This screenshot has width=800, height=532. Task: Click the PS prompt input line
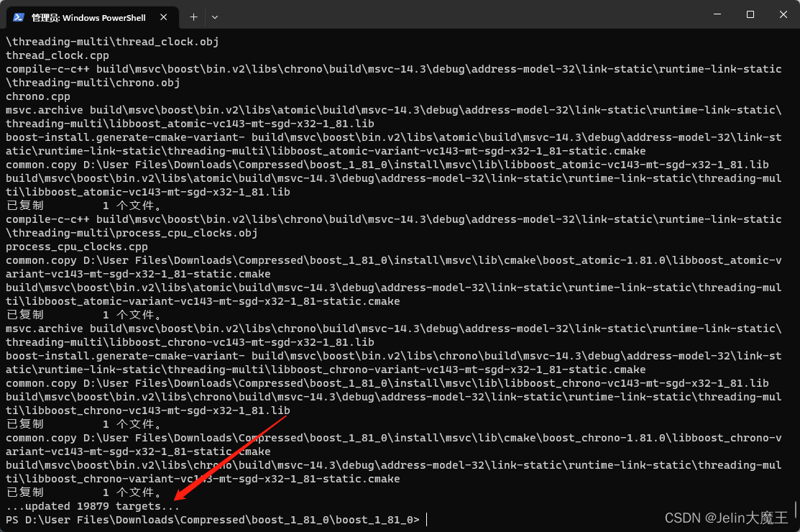pos(216,520)
